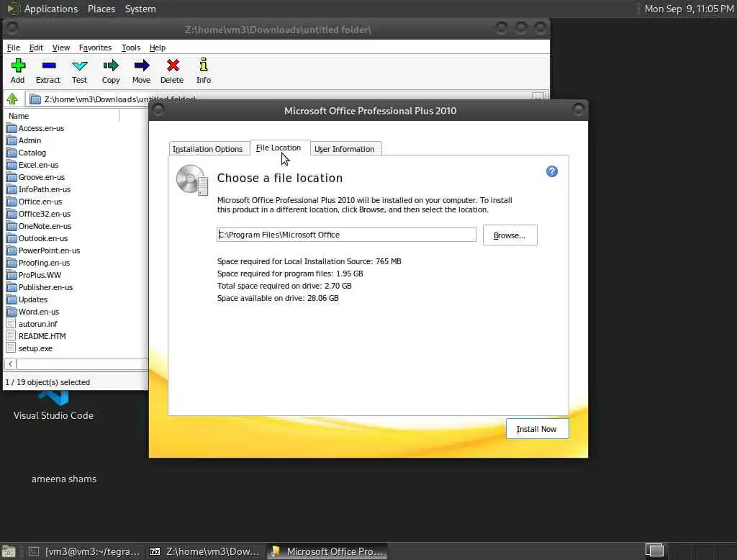Select the File Location tab
Screen dimensions: 737x560
tap(279, 148)
